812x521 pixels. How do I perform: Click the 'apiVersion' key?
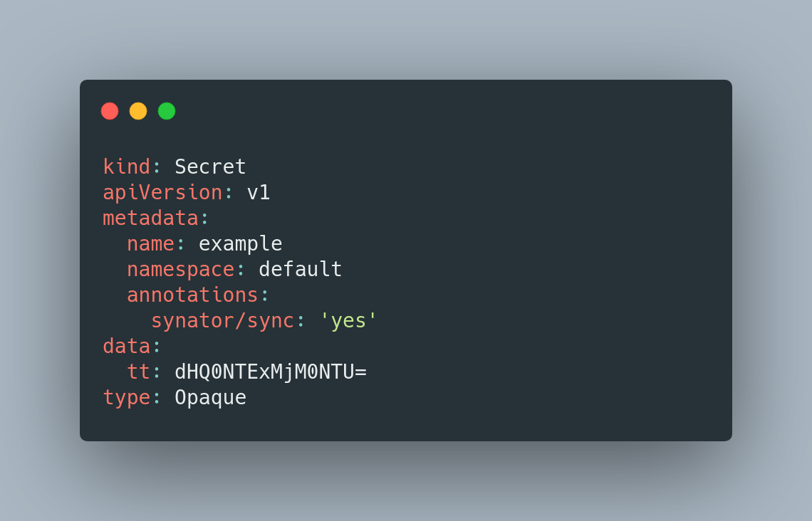click(162, 192)
